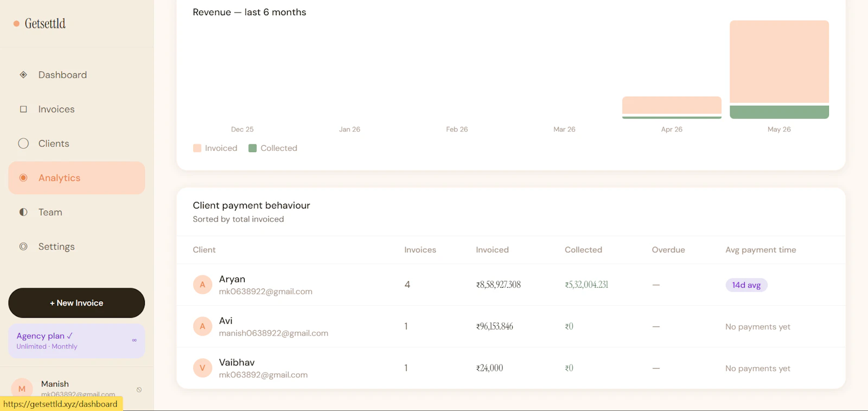Click the Collected legend swatch
868x411 pixels.
(252, 148)
